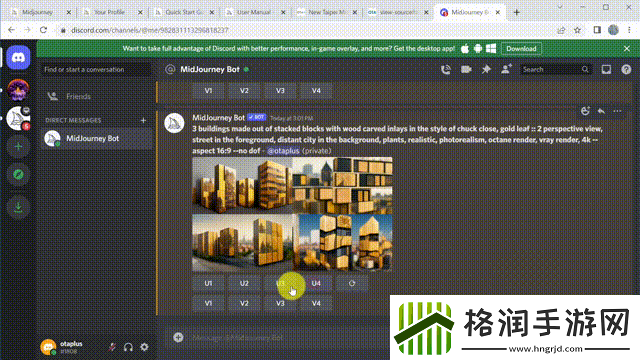This screenshot has width=640, height=360.
Task: Click the V2 button in the upper message
Action: click(244, 91)
